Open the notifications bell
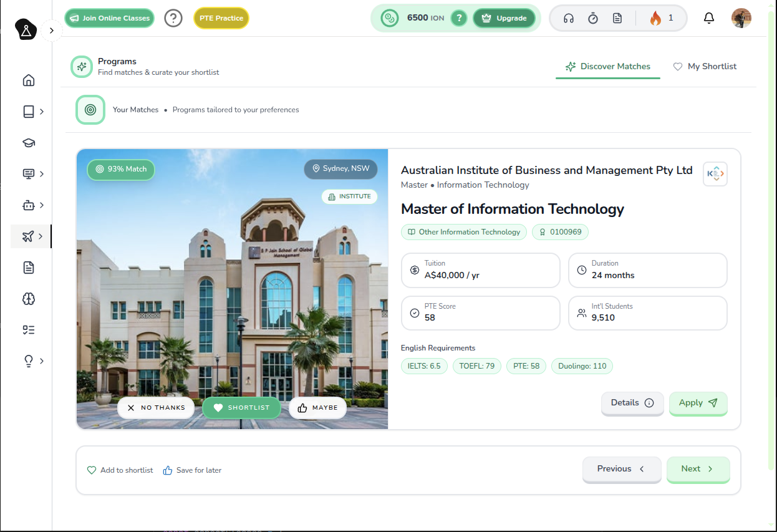The image size is (777, 532). pyautogui.click(x=708, y=18)
